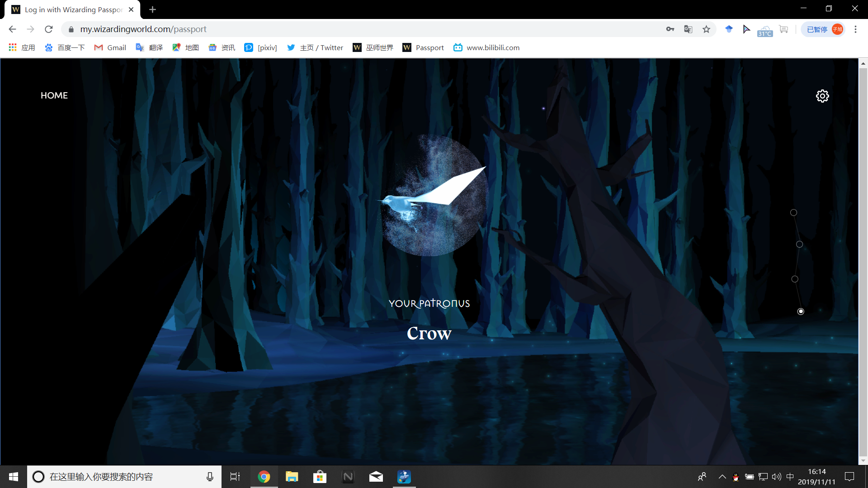The width and height of the screenshot is (868, 488).
Task: Select the first constellation navigation dot
Action: pyautogui.click(x=793, y=212)
